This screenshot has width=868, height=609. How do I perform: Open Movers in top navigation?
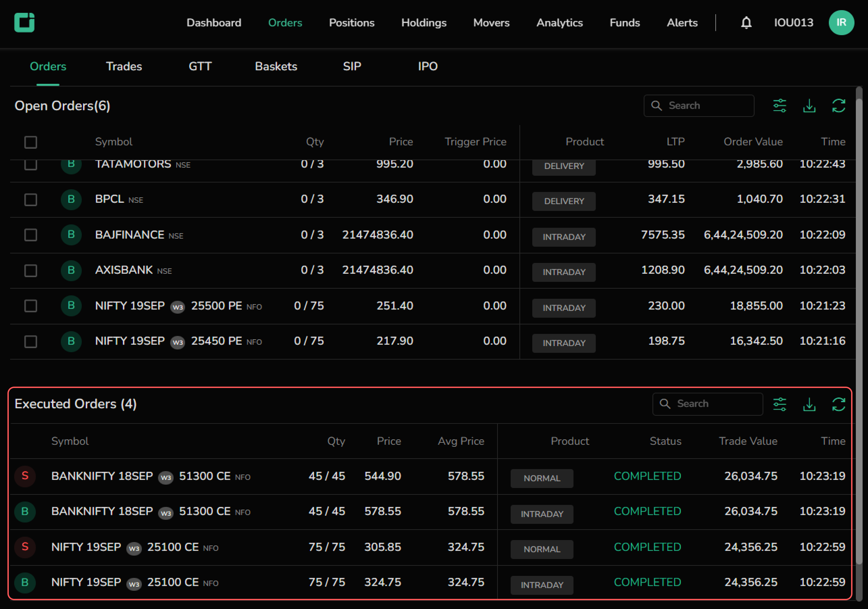click(491, 23)
